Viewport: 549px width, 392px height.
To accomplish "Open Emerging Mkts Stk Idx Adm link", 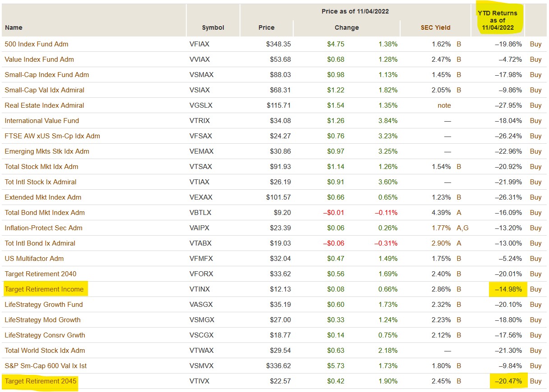I will (47, 151).
